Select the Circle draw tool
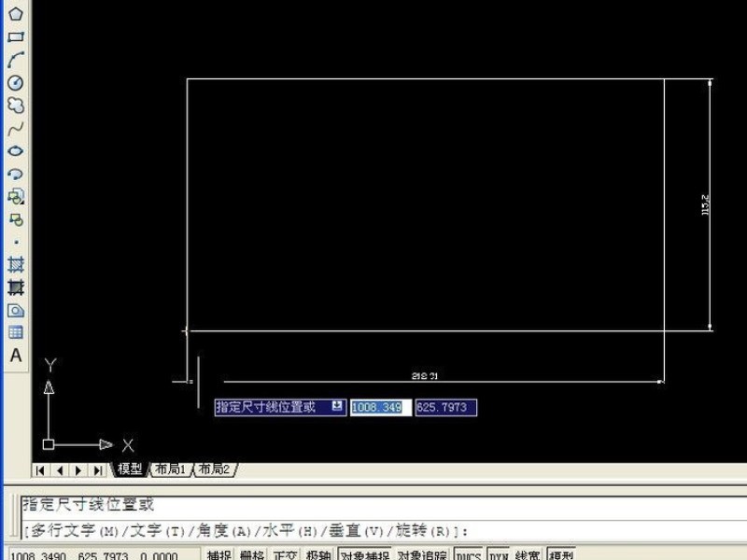The width and height of the screenshot is (747, 560). click(16, 82)
